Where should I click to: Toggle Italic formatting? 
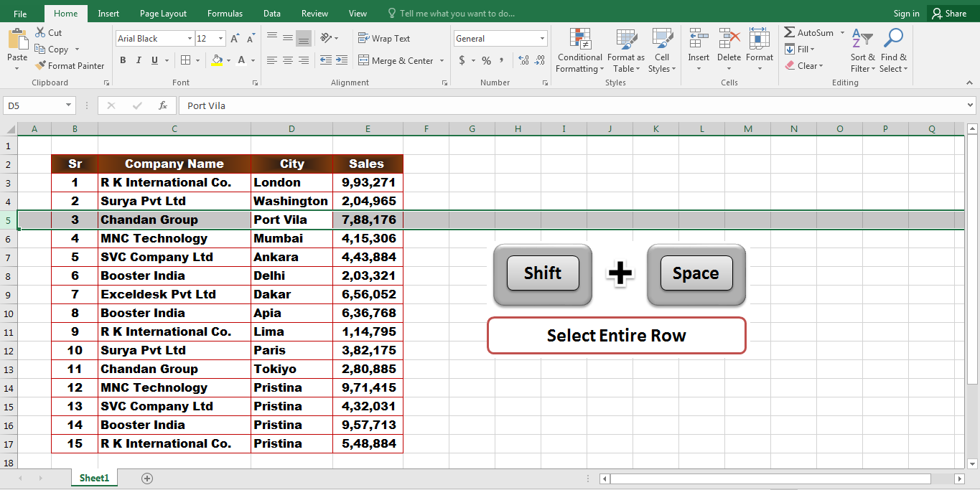[139, 60]
